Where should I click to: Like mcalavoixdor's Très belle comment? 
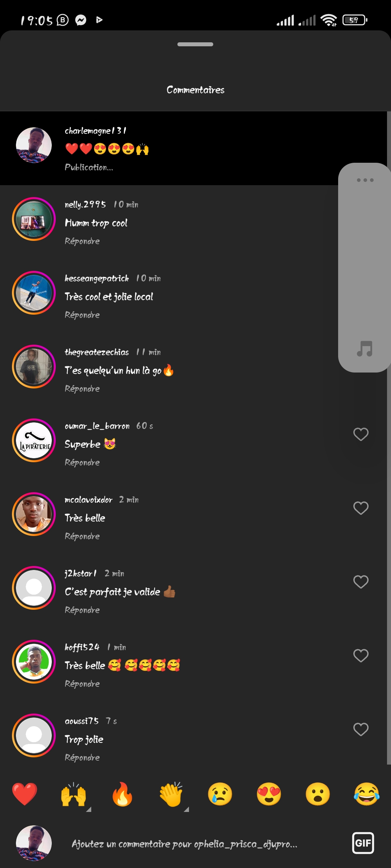pyautogui.click(x=361, y=508)
